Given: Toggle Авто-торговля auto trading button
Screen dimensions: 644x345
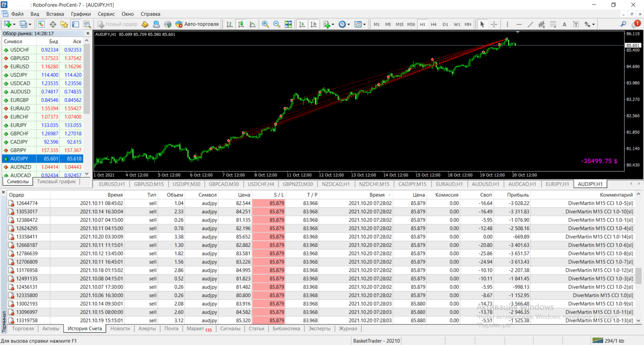Looking at the screenshot, I should point(197,24).
